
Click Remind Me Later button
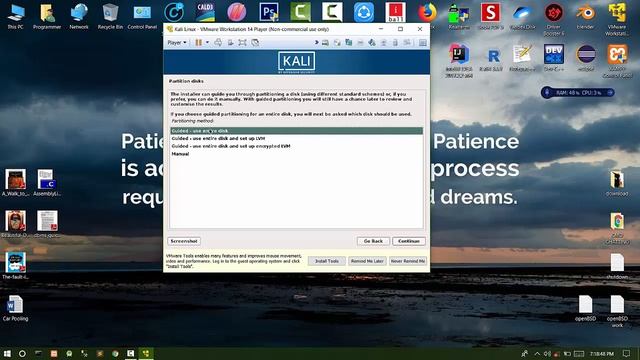click(x=367, y=261)
